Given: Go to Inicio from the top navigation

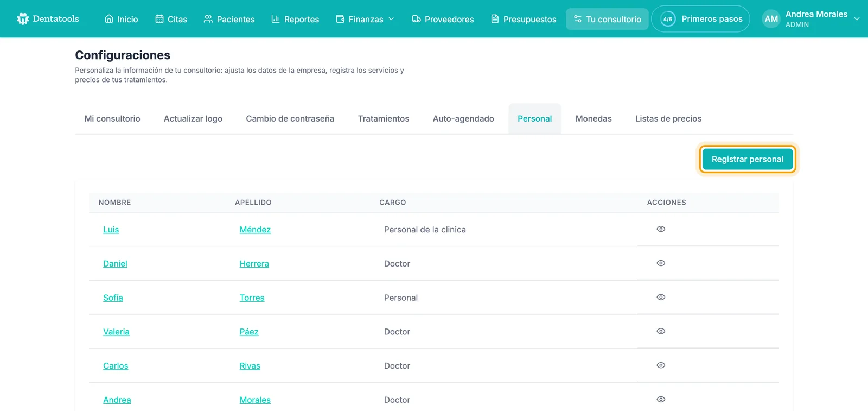Looking at the screenshot, I should [x=121, y=19].
